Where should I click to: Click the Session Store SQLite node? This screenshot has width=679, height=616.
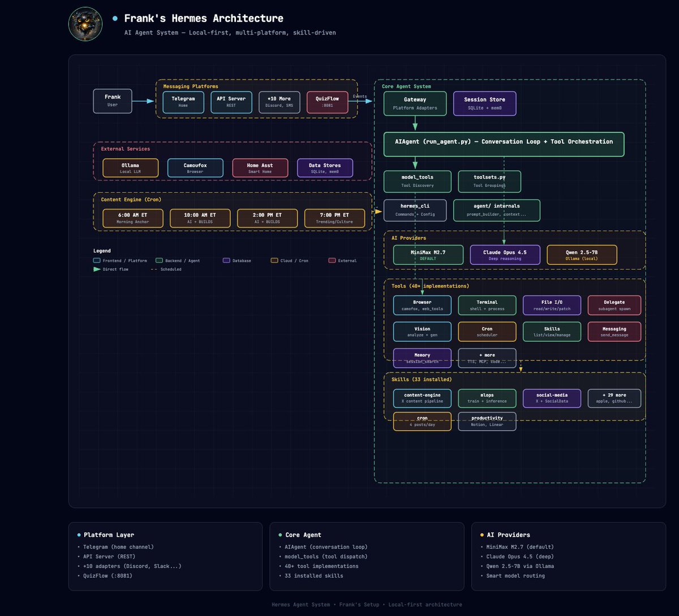[x=484, y=104]
